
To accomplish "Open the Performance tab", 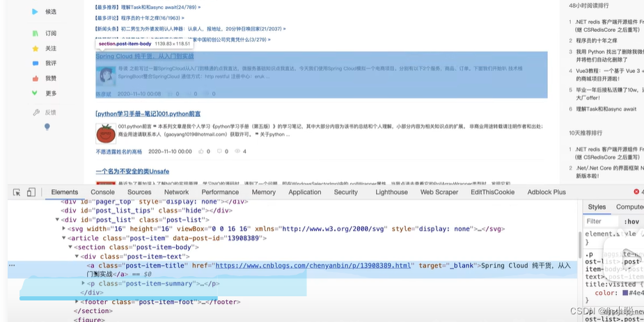I will pyautogui.click(x=220, y=192).
